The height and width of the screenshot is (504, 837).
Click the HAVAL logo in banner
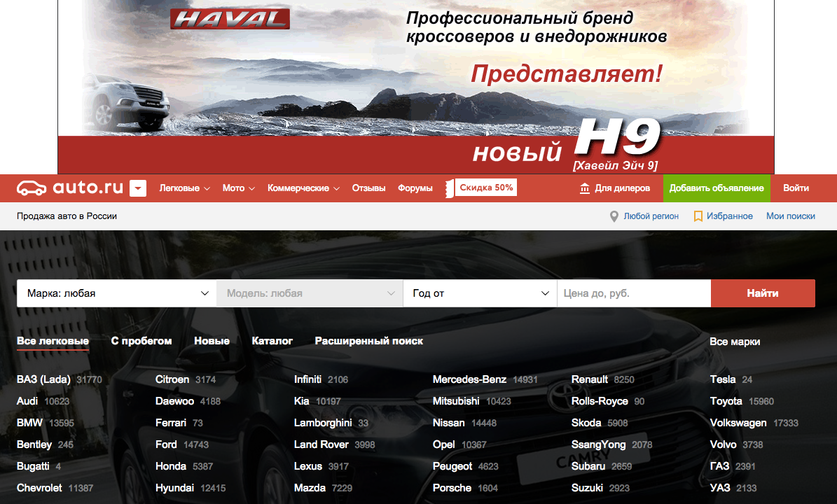pyautogui.click(x=230, y=19)
